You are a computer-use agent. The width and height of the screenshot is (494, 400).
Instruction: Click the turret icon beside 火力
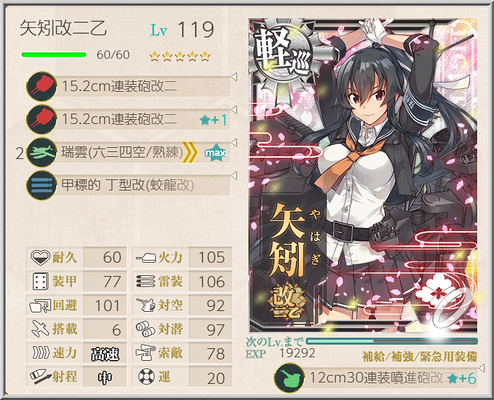[146, 257]
